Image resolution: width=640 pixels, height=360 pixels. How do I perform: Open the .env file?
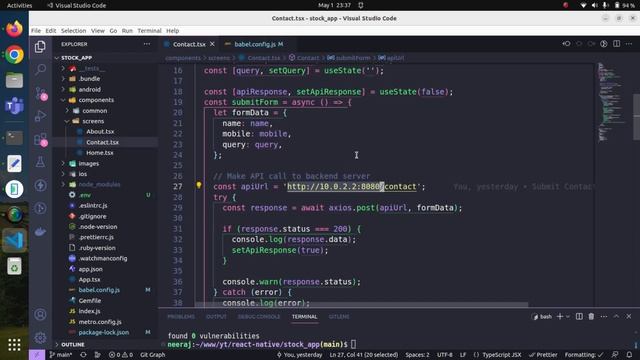(x=85, y=195)
